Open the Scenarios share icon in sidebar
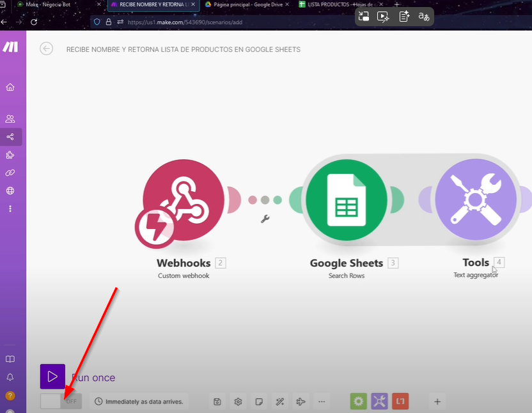Screen dimensions: 532x413 click(10, 137)
